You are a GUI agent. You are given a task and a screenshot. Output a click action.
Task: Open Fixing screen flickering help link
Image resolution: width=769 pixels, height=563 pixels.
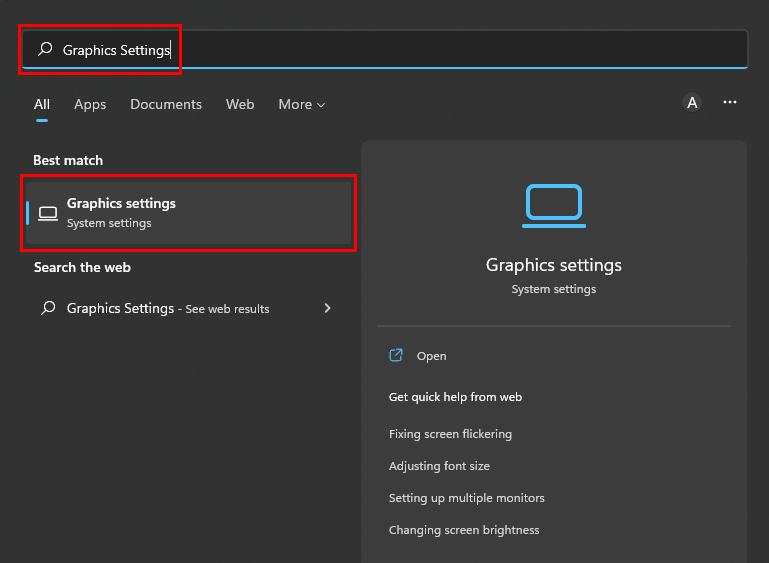tap(450, 434)
